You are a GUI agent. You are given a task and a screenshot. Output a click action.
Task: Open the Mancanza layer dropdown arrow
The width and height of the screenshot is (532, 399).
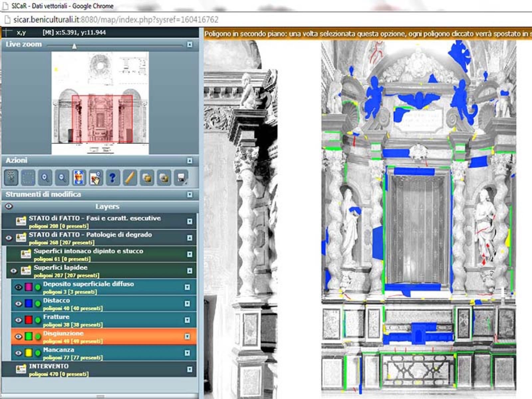coord(187,353)
